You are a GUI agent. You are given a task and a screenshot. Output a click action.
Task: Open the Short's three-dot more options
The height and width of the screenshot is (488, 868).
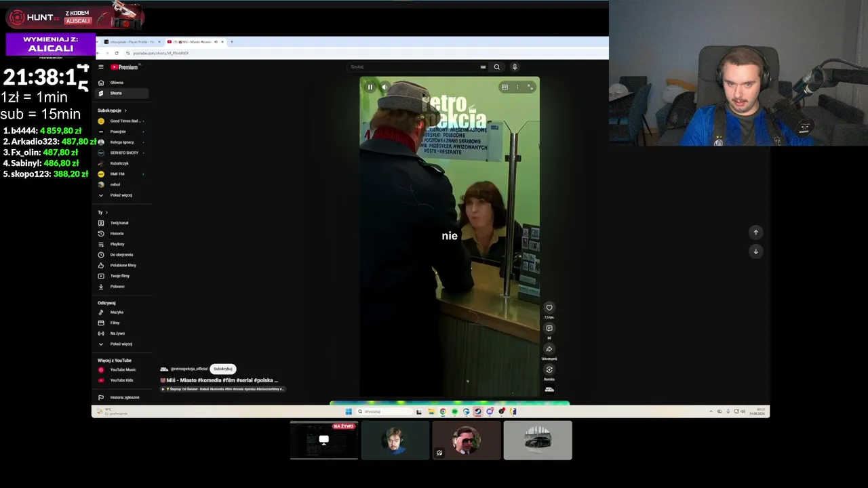(517, 87)
